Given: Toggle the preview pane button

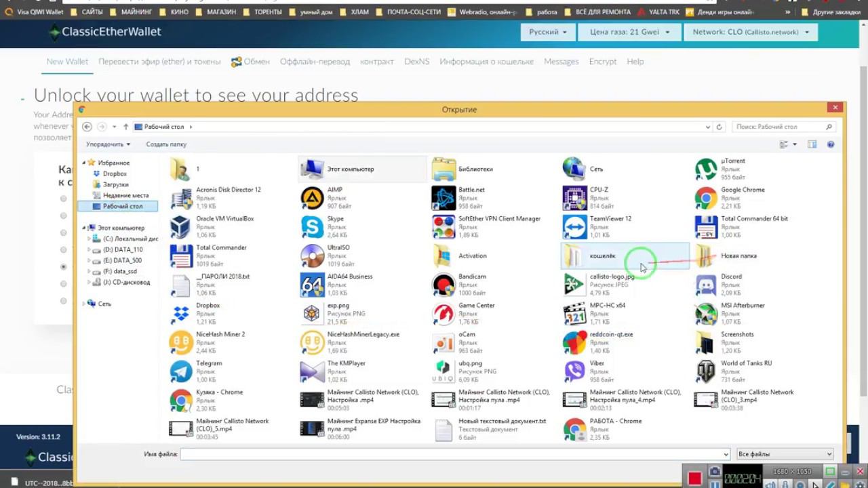Looking at the screenshot, I should point(812,144).
